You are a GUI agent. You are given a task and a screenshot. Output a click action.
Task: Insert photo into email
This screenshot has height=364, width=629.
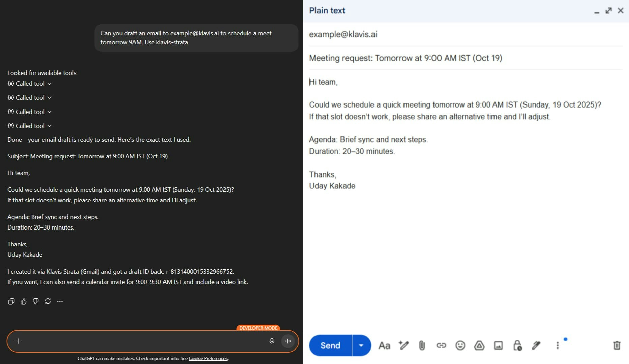pyautogui.click(x=498, y=345)
